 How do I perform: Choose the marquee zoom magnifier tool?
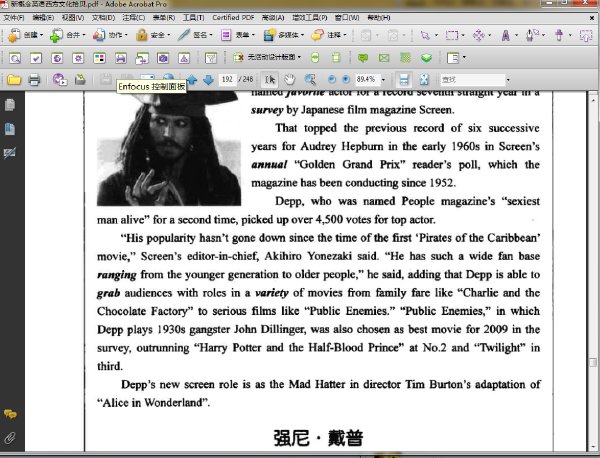click(x=310, y=80)
